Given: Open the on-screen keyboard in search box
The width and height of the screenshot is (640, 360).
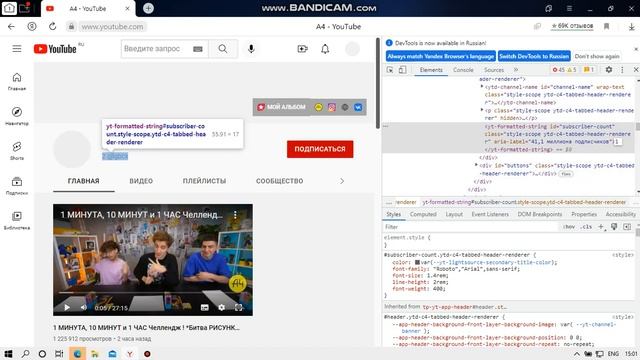Looking at the screenshot, I should [198, 49].
